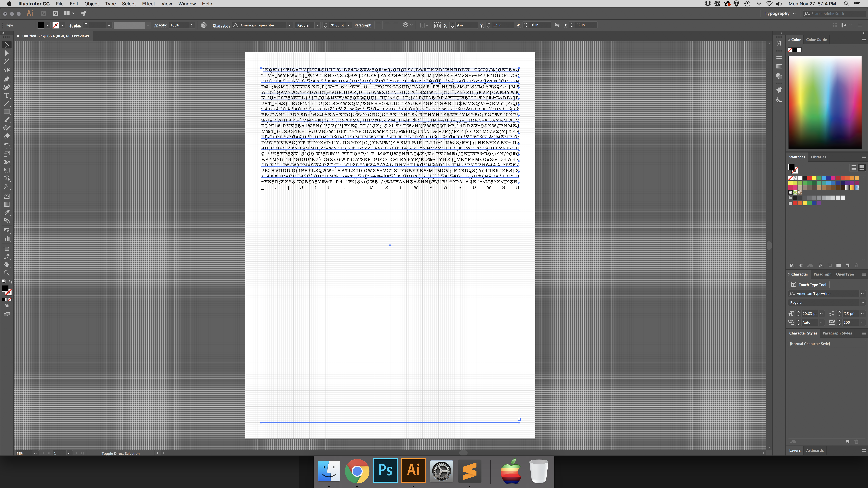Align paragraph left
The height and width of the screenshot is (488, 868).
coord(378,25)
